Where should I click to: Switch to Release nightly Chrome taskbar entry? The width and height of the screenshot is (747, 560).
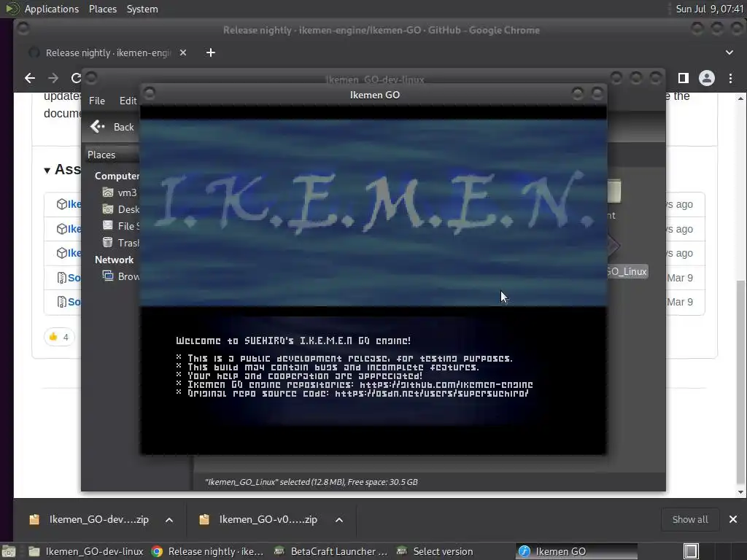208,551
